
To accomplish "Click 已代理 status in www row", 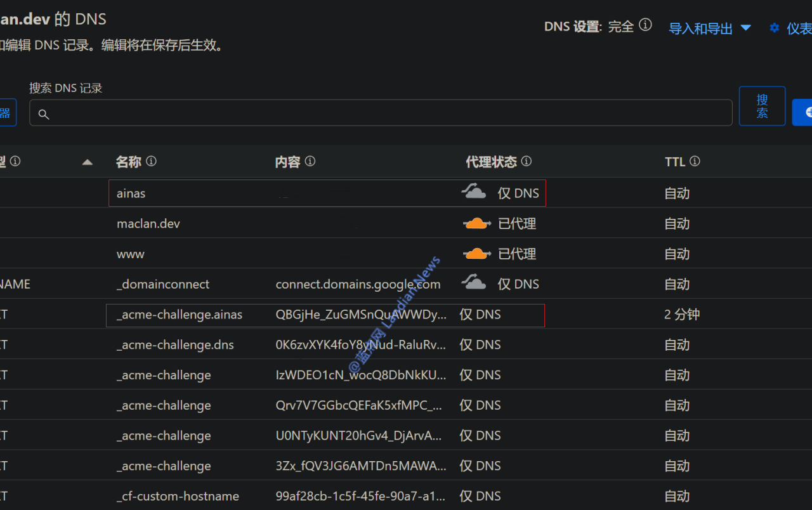I will pyautogui.click(x=517, y=254).
